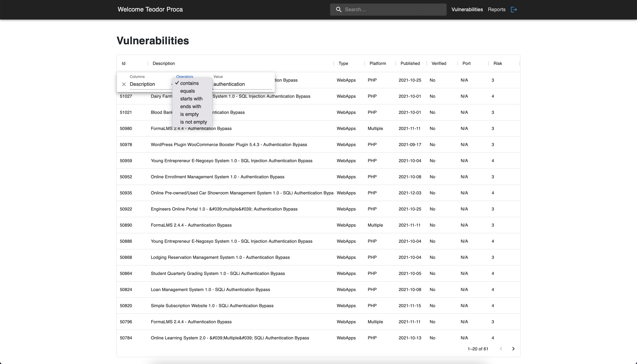This screenshot has width=637, height=364.
Task: Click published date 2021-10-05
Action: pos(410,274)
